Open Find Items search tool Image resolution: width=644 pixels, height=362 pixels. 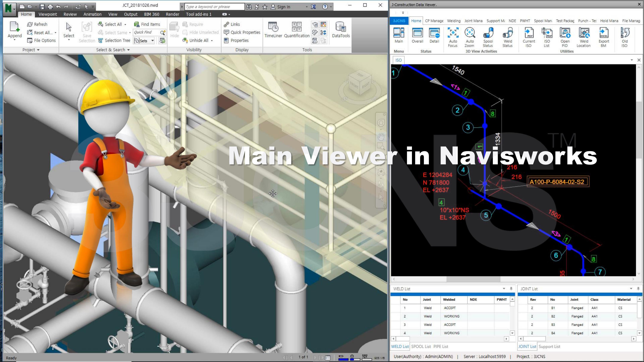click(x=147, y=24)
